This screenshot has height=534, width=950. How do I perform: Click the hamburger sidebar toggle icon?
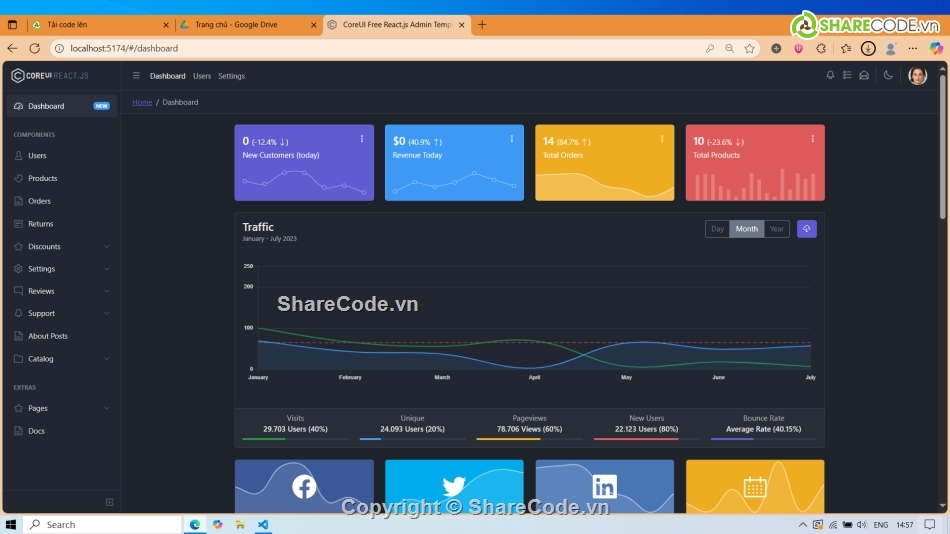tap(136, 76)
